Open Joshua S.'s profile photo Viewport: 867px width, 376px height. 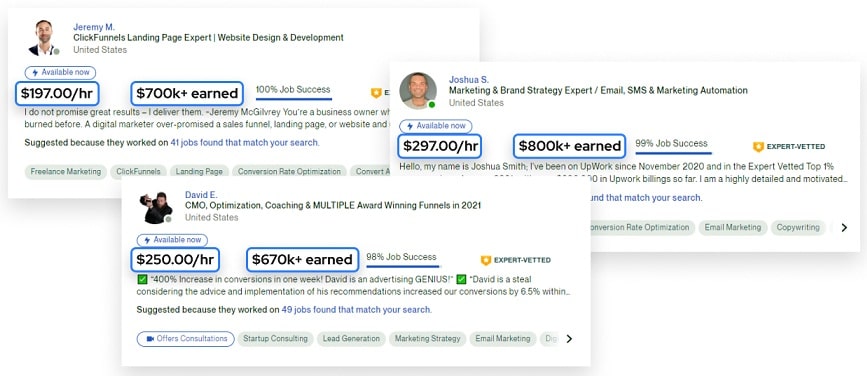point(418,91)
